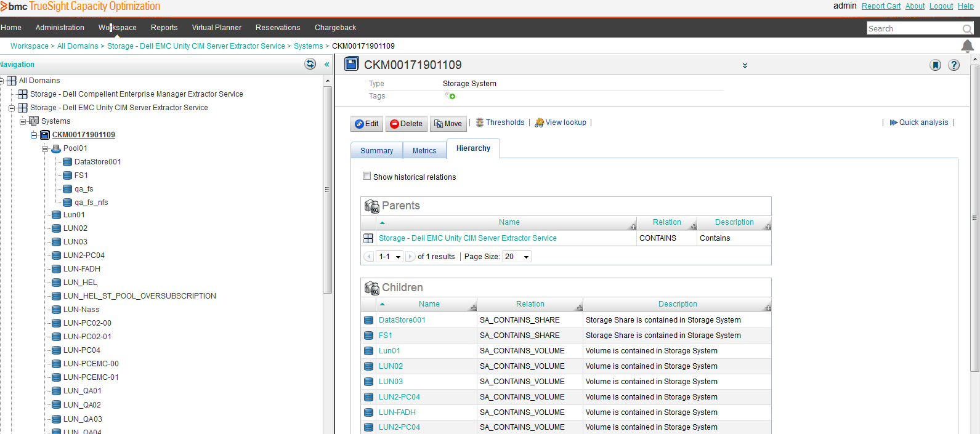Click the main content vertical scrollbar
980x434 pixels.
point(974,218)
